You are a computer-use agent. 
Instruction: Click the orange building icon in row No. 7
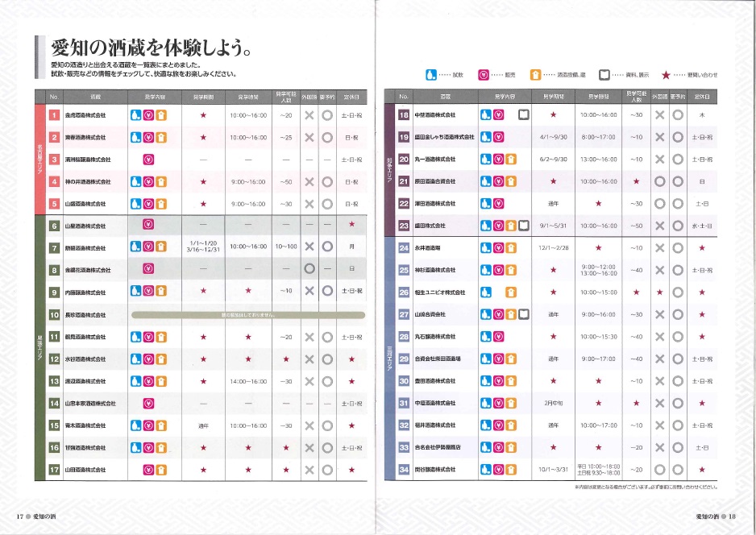coord(161,247)
